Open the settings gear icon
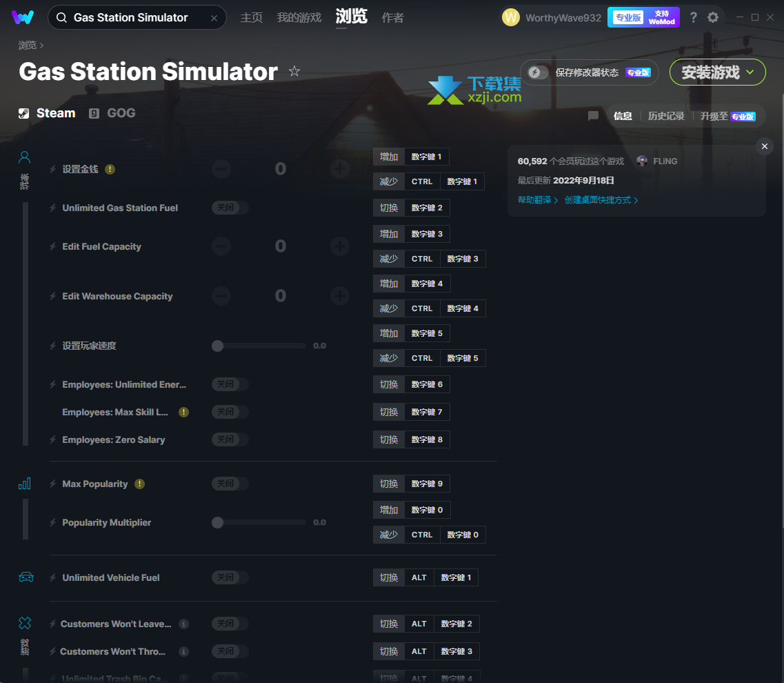Image resolution: width=784 pixels, height=683 pixels. point(713,17)
